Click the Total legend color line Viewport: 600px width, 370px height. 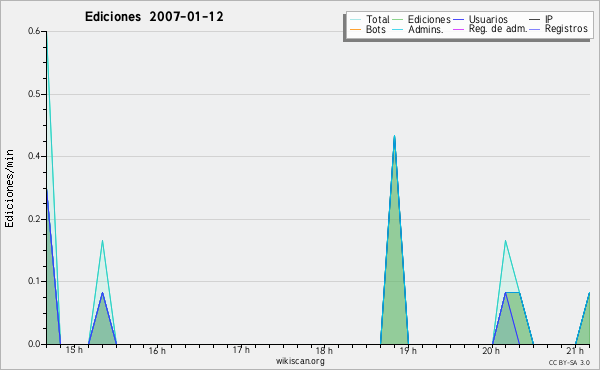(x=355, y=20)
